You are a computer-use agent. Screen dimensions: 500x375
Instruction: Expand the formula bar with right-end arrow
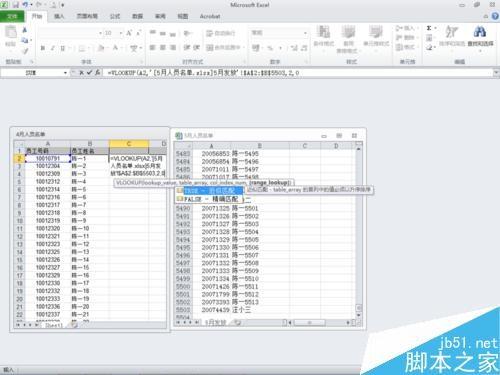pos(496,73)
